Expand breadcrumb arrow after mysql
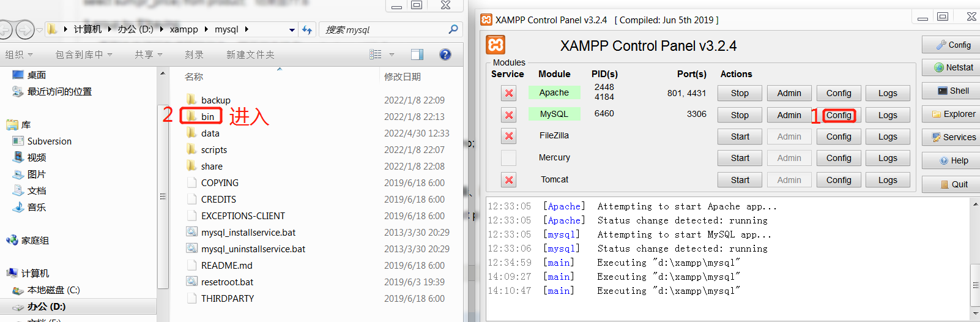This screenshot has height=322, width=980. point(247,29)
